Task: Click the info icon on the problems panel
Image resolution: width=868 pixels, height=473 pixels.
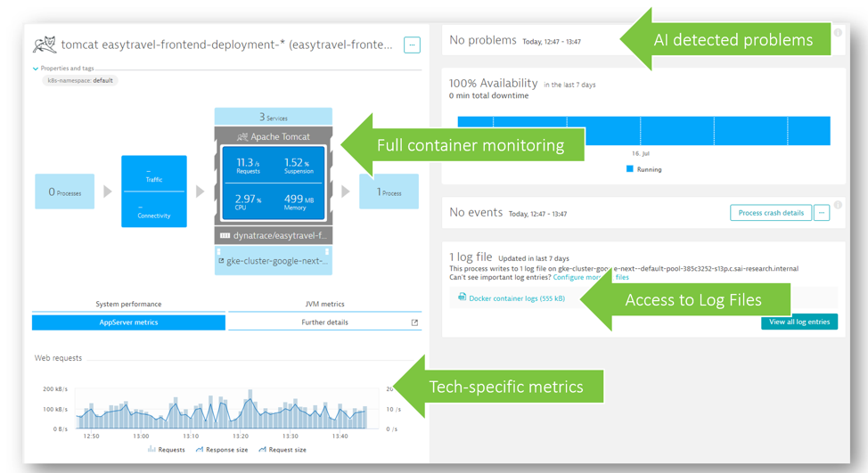Action: [x=838, y=33]
